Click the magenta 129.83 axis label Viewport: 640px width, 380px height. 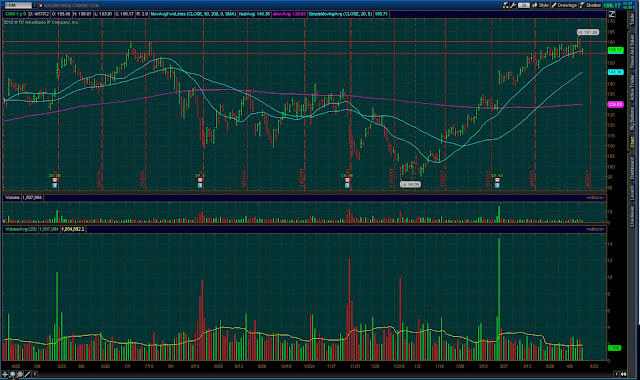pyautogui.click(x=616, y=104)
